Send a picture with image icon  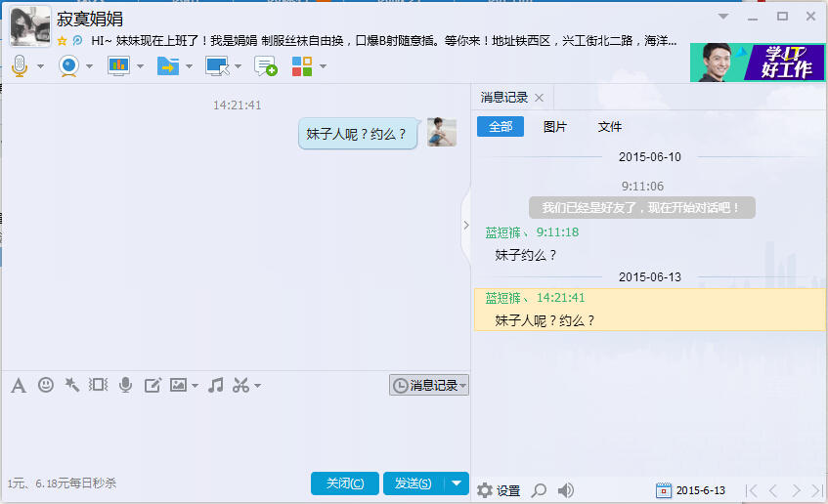178,385
